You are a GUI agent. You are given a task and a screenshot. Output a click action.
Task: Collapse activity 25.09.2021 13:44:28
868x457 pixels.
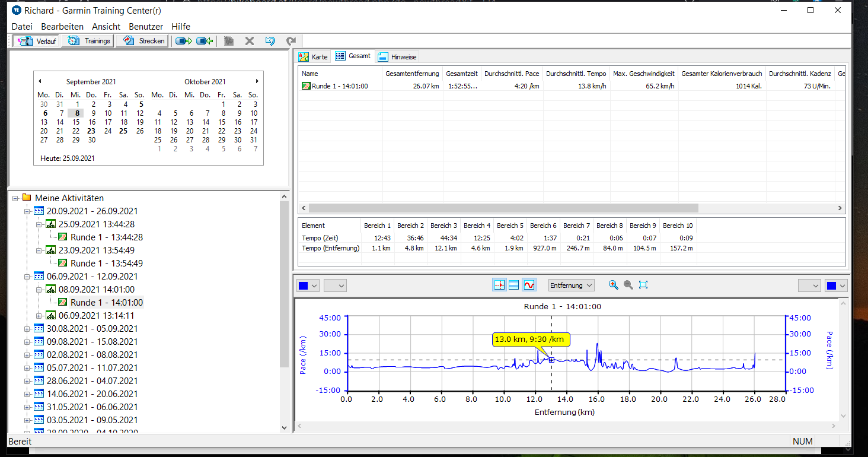point(39,224)
